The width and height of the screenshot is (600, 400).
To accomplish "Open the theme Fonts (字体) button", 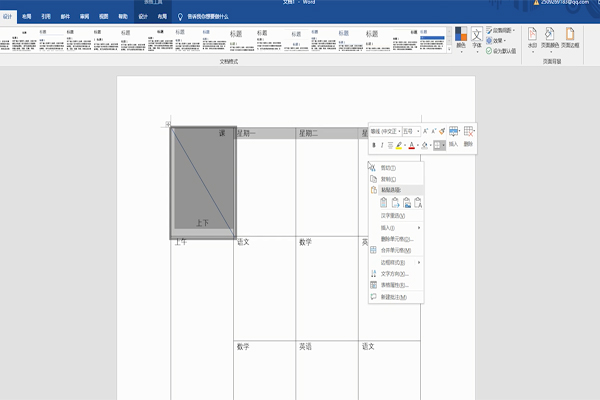I will coord(477,39).
